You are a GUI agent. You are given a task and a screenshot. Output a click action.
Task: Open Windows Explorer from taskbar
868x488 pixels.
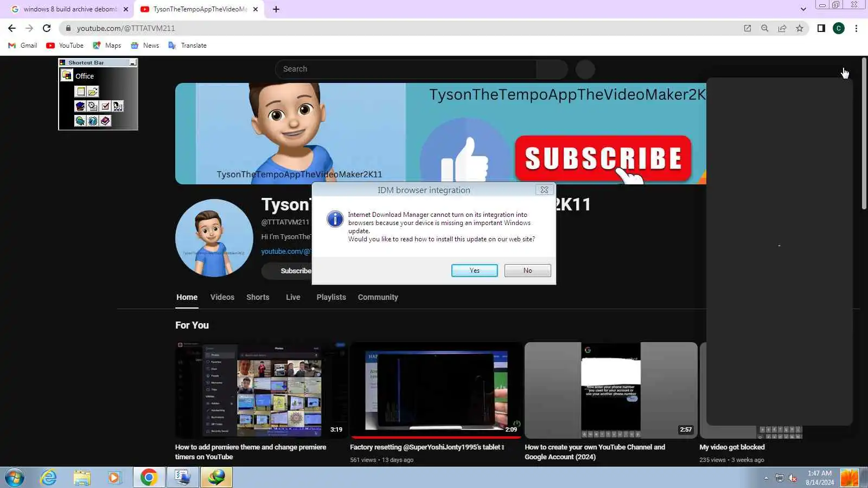(x=82, y=477)
